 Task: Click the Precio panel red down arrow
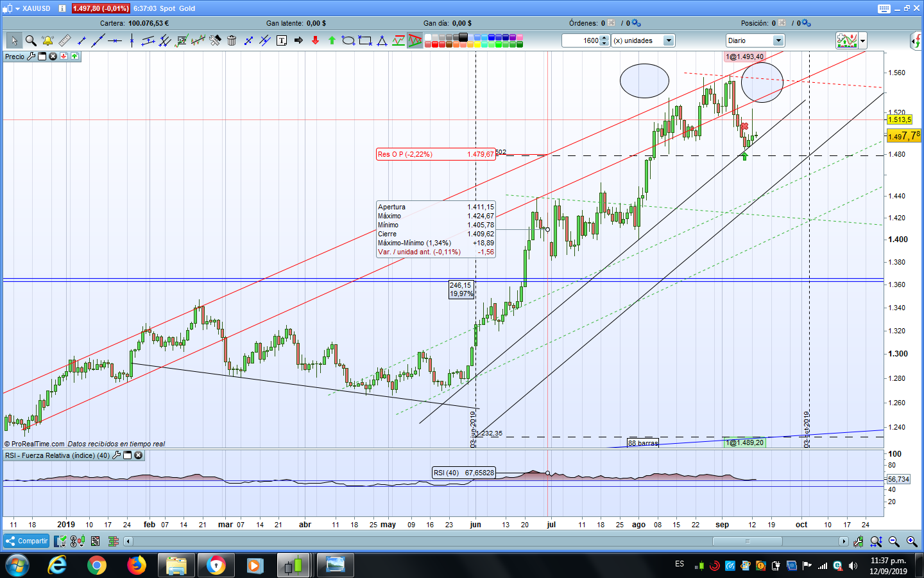(64, 57)
